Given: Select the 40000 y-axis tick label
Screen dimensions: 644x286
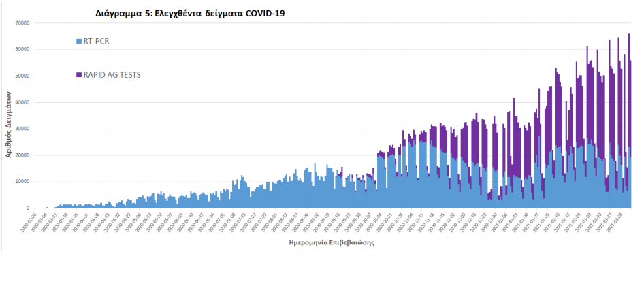Looking at the screenshot, I should [x=22, y=103].
